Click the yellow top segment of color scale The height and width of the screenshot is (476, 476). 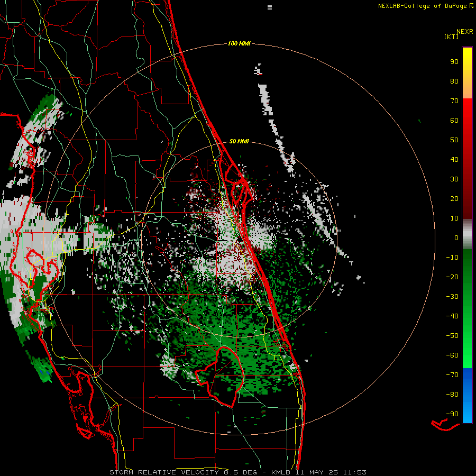[467, 73]
